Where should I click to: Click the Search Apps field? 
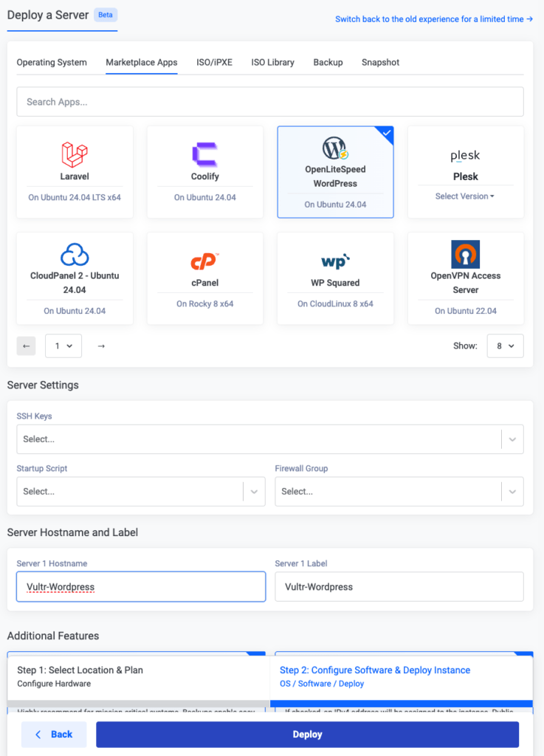(x=270, y=102)
